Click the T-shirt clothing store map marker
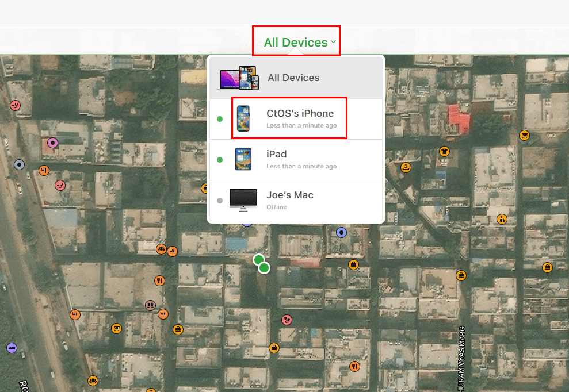This screenshot has height=392, width=569. point(444,151)
